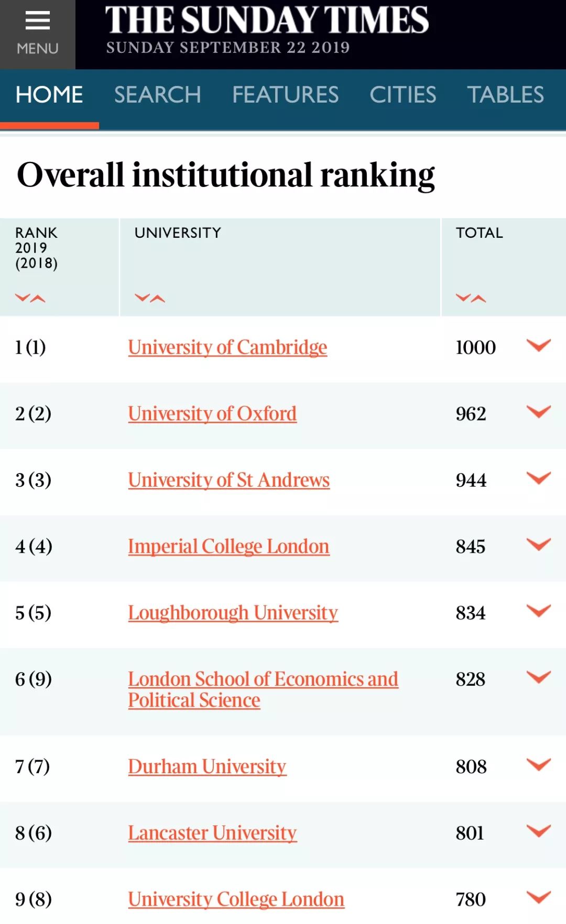Sort UNIVERSITY column alphabetically ascending
Screen dimensions: 566x924
pos(157,299)
